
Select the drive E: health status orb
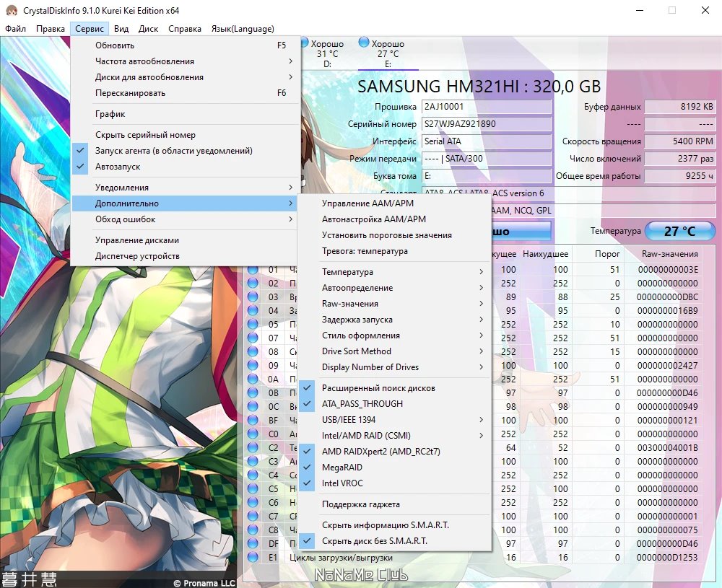coord(364,43)
